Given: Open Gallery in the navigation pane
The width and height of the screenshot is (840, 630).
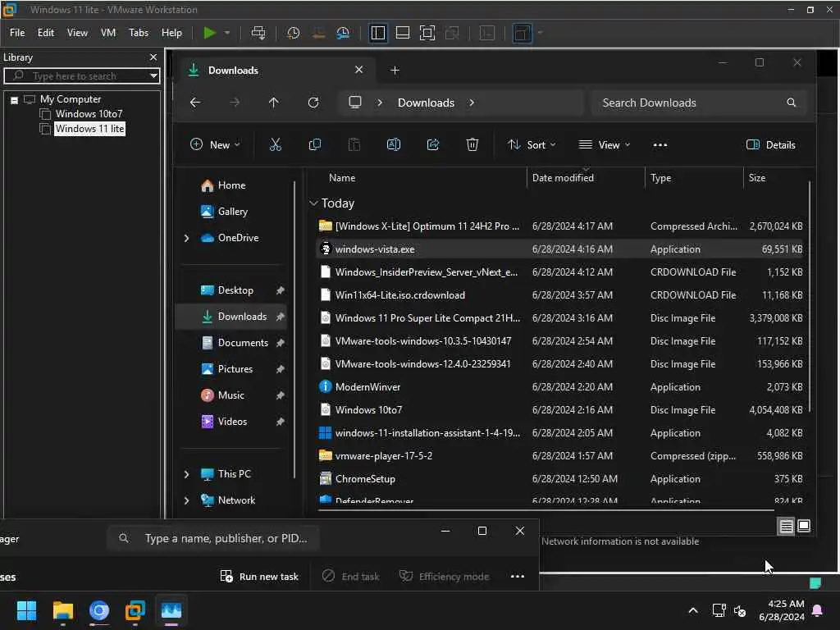Looking at the screenshot, I should (x=232, y=212).
